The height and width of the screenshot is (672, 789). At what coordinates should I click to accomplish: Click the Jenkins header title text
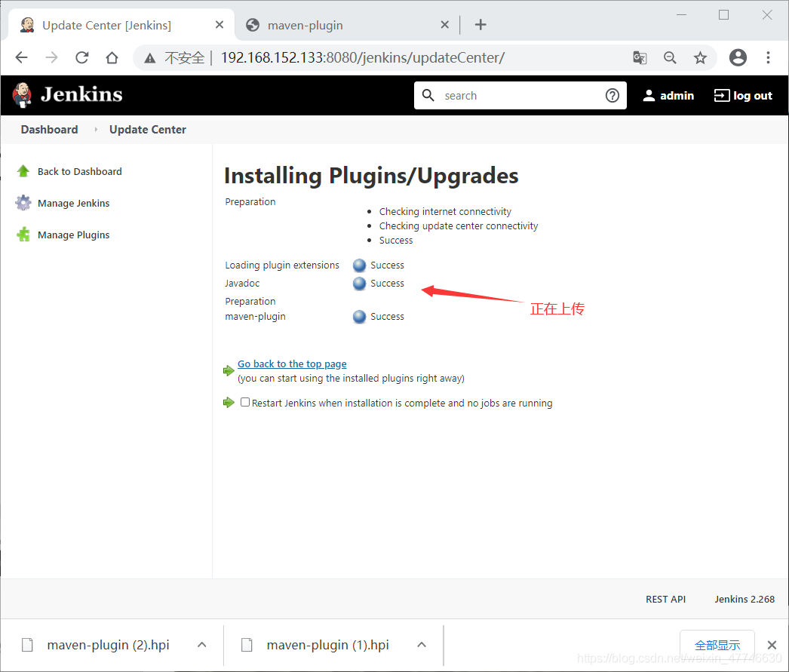point(81,94)
